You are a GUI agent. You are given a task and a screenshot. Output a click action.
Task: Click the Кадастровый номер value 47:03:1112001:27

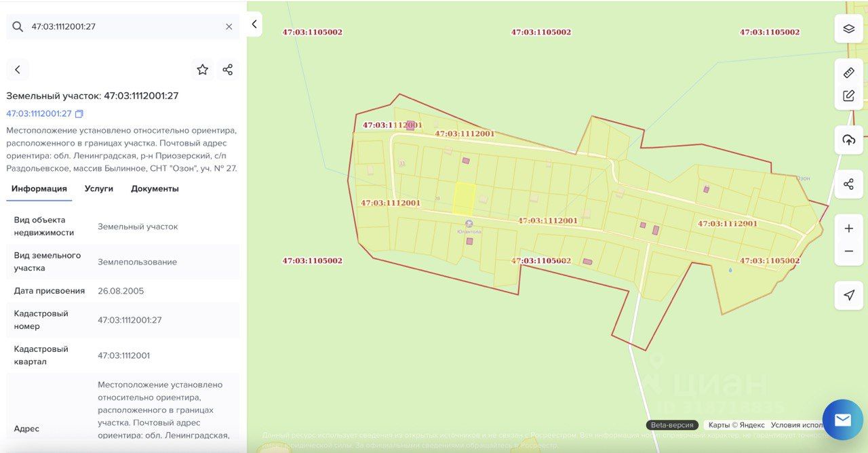pyautogui.click(x=130, y=320)
